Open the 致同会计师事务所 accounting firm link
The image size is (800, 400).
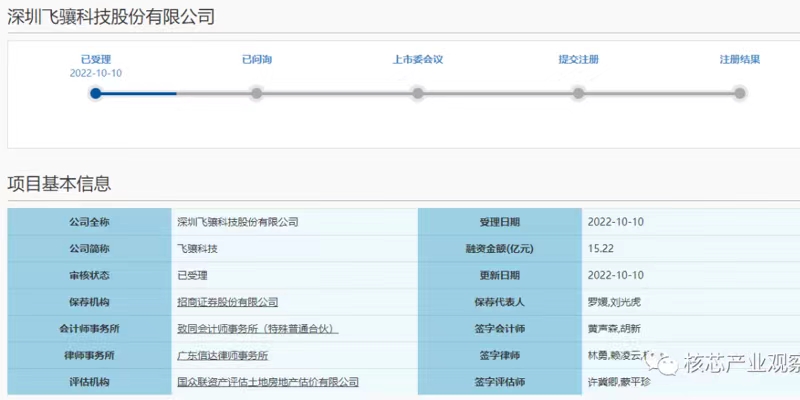point(257,329)
